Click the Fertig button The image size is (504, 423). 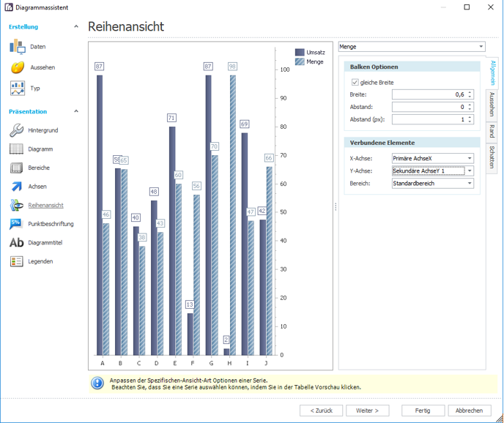click(x=423, y=411)
